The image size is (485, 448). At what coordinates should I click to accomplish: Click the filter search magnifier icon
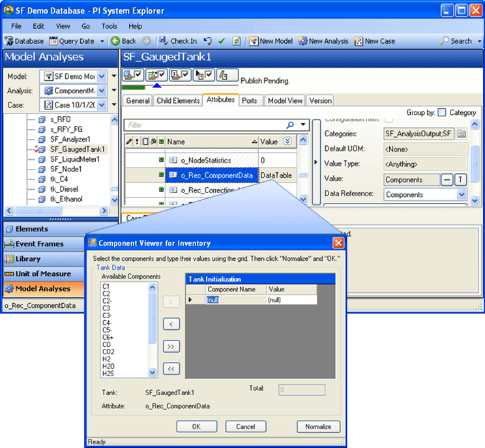290,125
